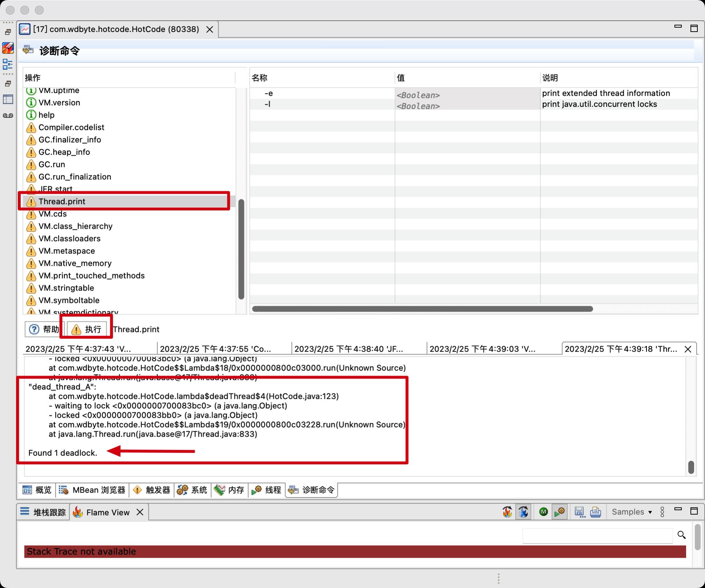Viewport: 705px width, 588px height.
Task: Open the Properties table icon in sidebar
Action: 8,99
